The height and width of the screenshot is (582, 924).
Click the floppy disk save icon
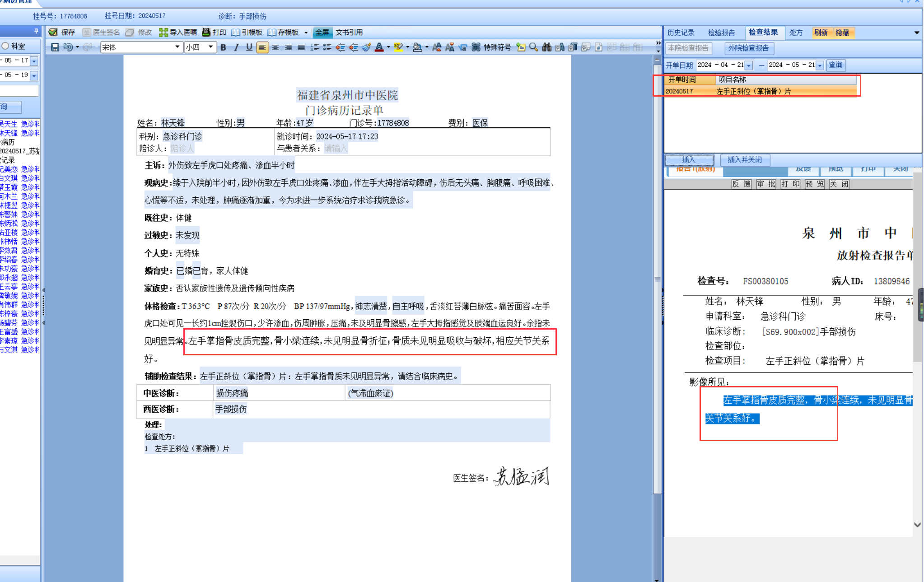[55, 47]
